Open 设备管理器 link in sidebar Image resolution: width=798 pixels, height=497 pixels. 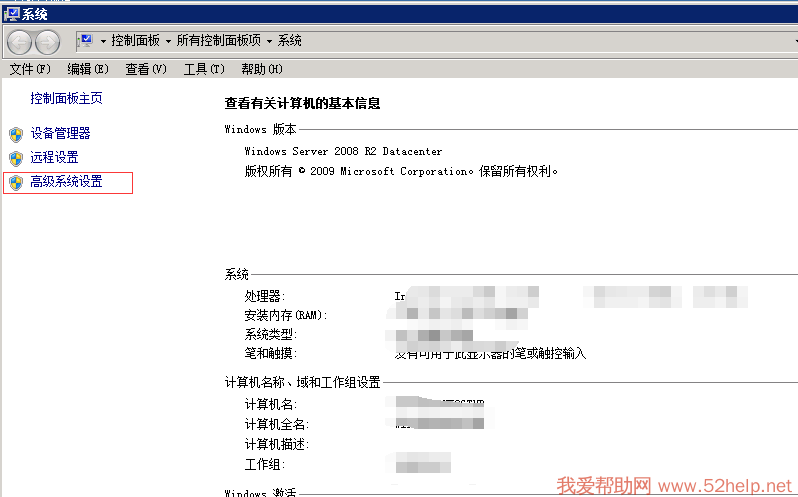[x=60, y=134]
